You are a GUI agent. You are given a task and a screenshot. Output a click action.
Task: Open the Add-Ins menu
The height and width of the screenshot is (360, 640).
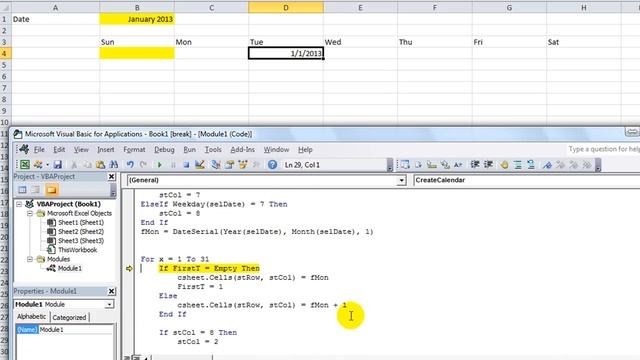(x=242, y=149)
